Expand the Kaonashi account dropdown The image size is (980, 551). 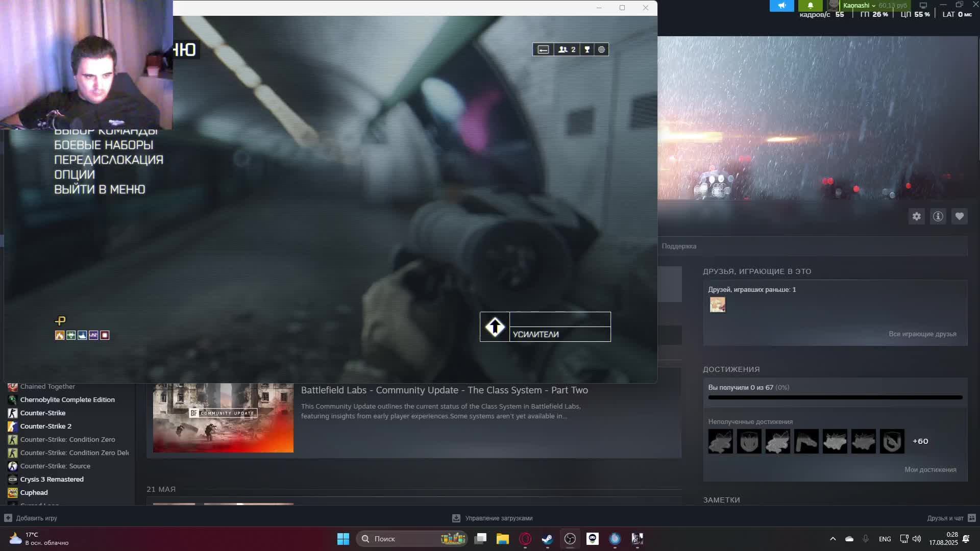click(859, 6)
